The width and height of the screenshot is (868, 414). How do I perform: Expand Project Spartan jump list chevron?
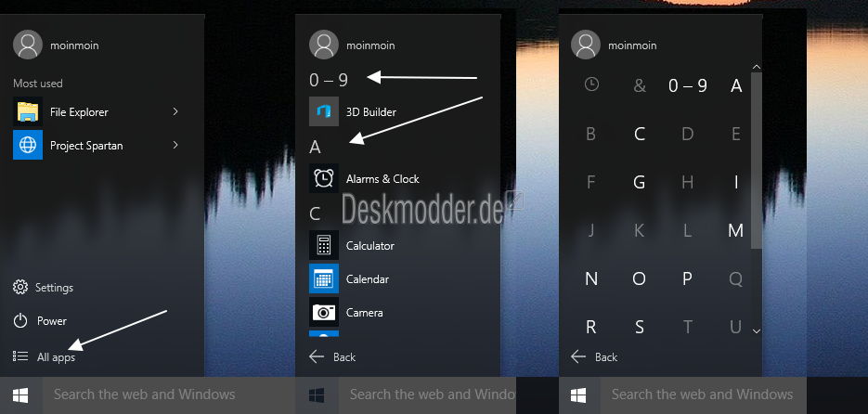click(x=175, y=145)
